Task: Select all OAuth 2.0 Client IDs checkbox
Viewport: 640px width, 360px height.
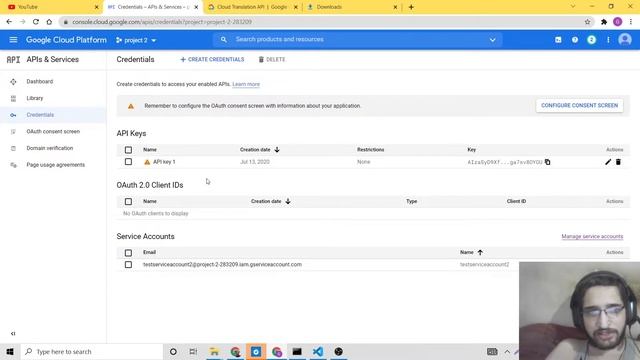Action: pos(128,201)
